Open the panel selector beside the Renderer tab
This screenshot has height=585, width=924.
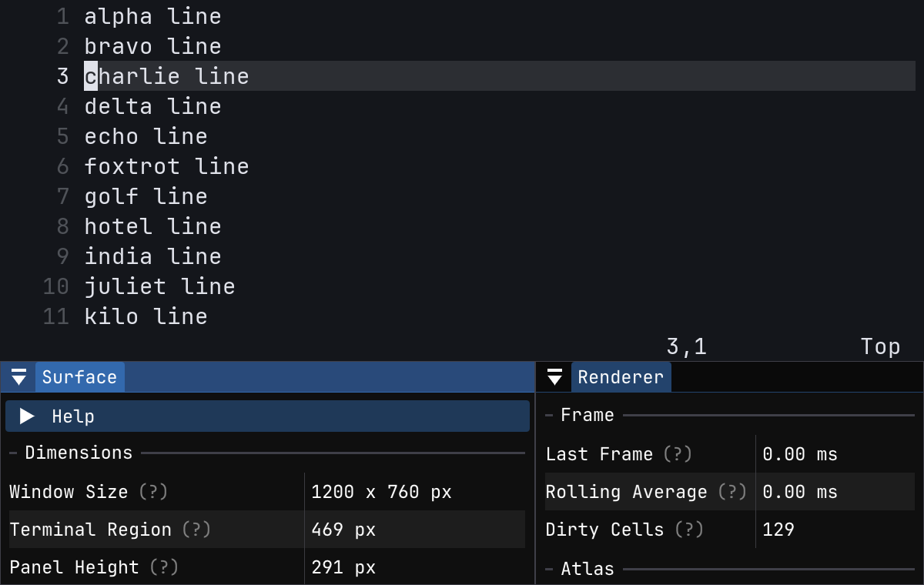pos(554,376)
